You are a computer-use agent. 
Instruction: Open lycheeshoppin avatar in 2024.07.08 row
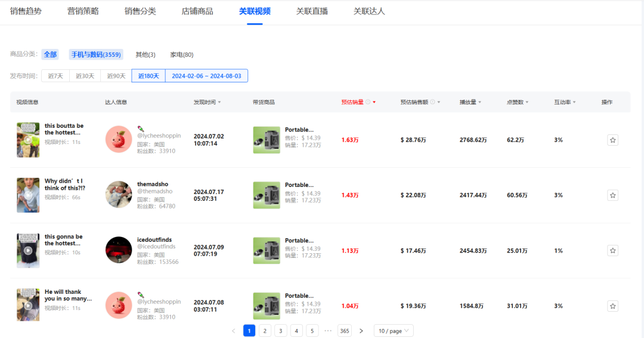click(x=119, y=305)
